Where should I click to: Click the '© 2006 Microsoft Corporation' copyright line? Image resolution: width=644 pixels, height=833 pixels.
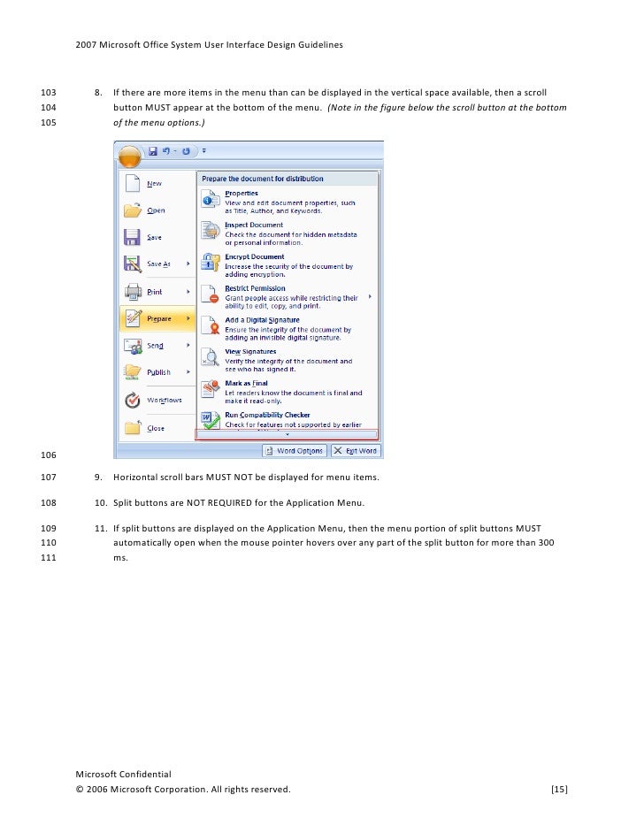tap(183, 789)
